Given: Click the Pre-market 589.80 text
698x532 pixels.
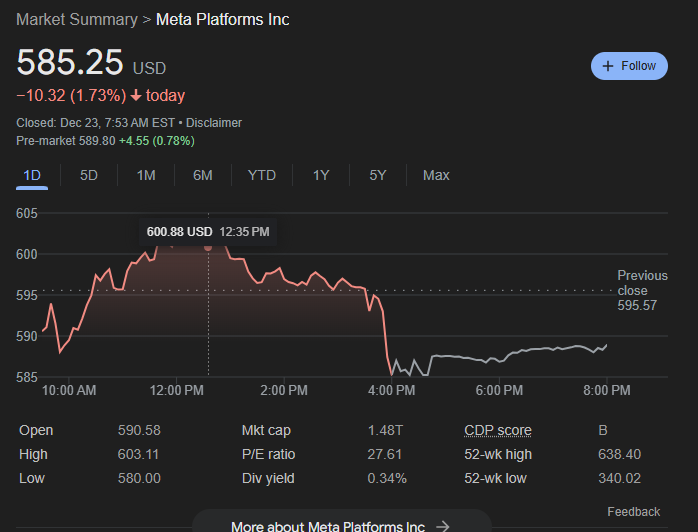Looking at the screenshot, I should point(66,141).
